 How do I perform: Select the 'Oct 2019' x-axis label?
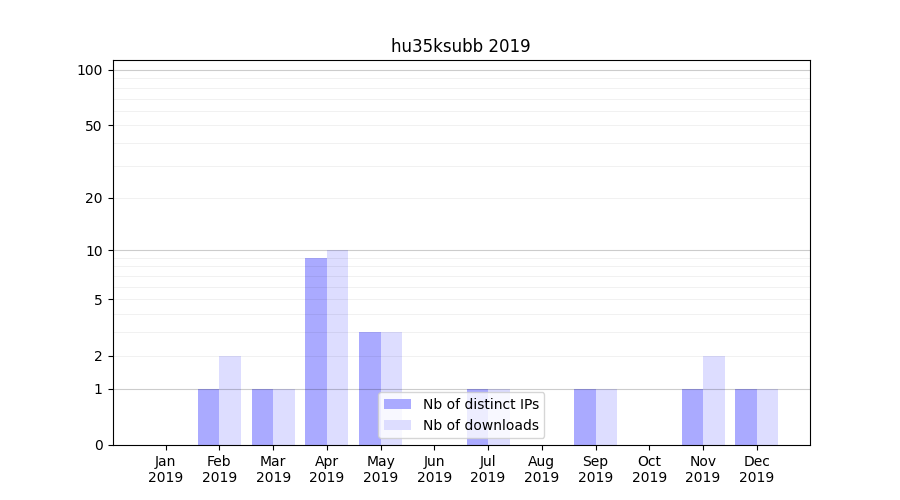pos(649,469)
